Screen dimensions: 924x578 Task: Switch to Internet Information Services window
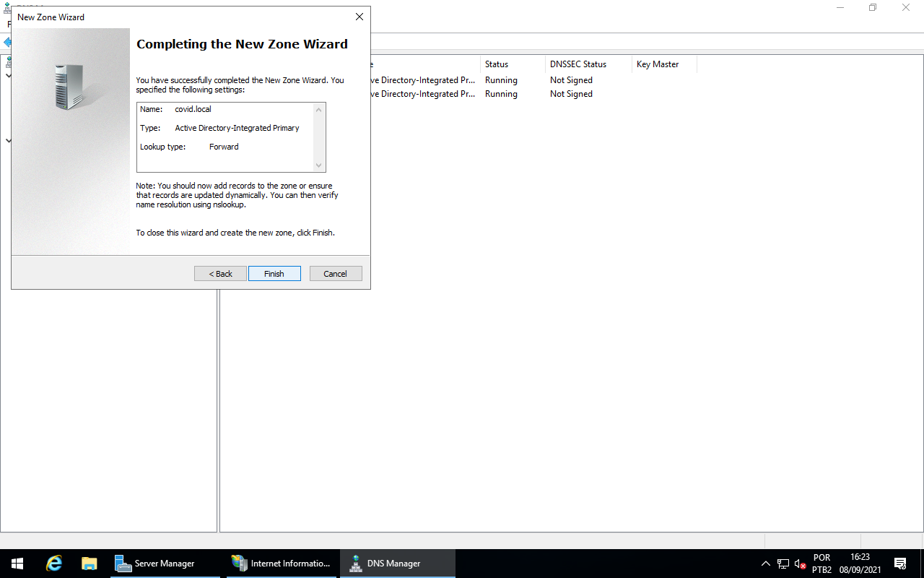282,564
